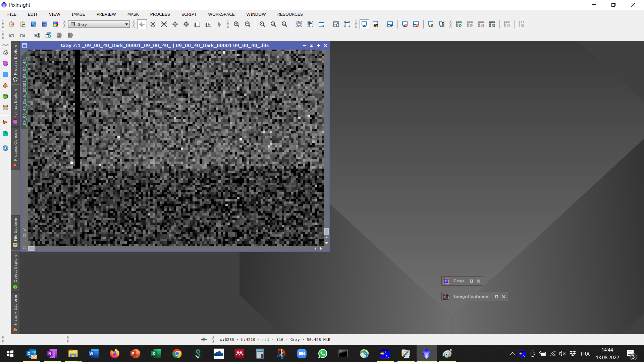Open the PREVIEW menu
The height and width of the screenshot is (362, 644).
point(106,14)
